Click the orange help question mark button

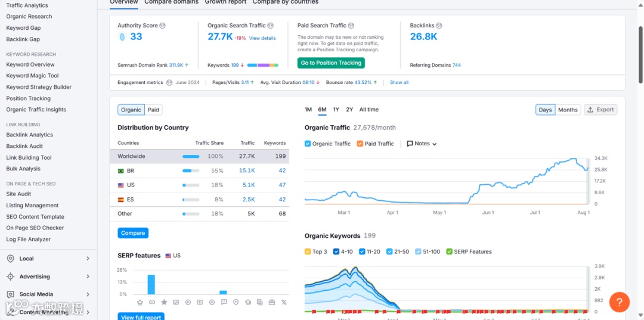[x=620, y=302]
